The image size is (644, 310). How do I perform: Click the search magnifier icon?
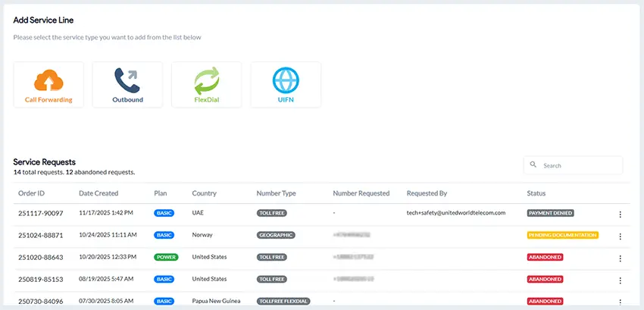(x=533, y=164)
